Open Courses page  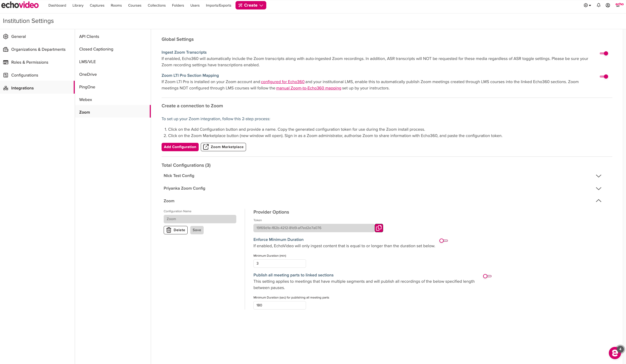point(135,5)
